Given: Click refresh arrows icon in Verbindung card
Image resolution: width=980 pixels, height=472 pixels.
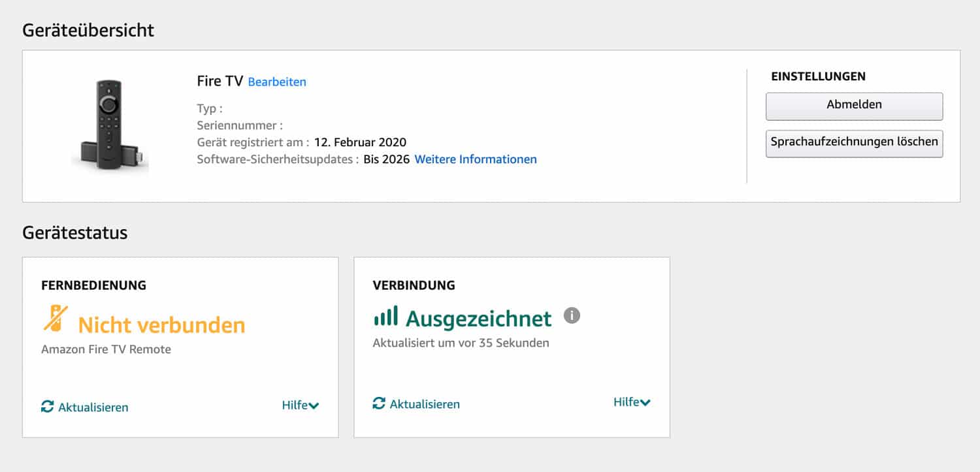Looking at the screenshot, I should coord(379,403).
